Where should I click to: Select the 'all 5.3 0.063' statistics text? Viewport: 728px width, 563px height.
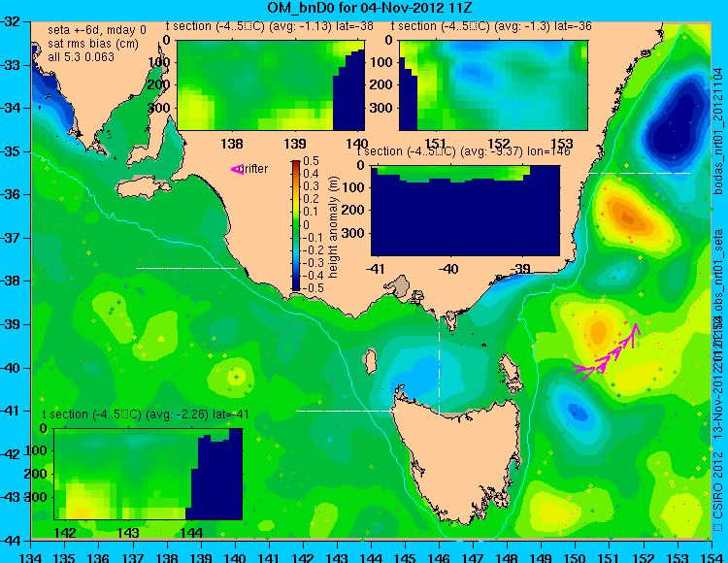pos(81,57)
